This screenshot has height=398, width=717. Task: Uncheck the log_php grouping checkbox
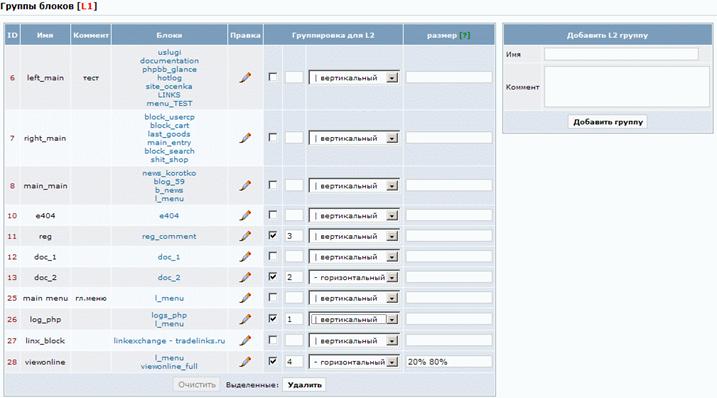(273, 318)
